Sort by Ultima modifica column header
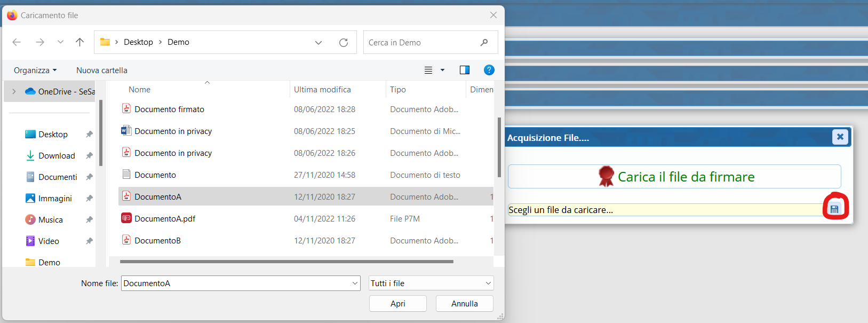868x323 pixels. (x=322, y=90)
